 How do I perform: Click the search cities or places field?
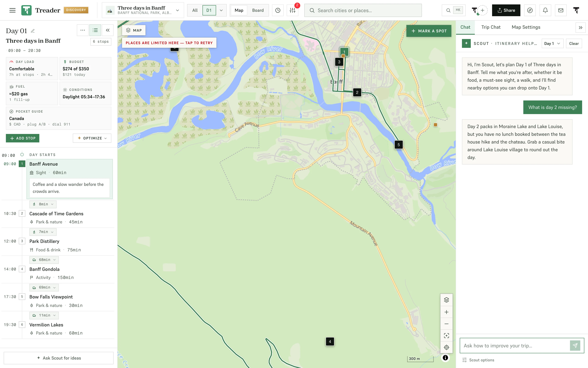tap(363, 10)
